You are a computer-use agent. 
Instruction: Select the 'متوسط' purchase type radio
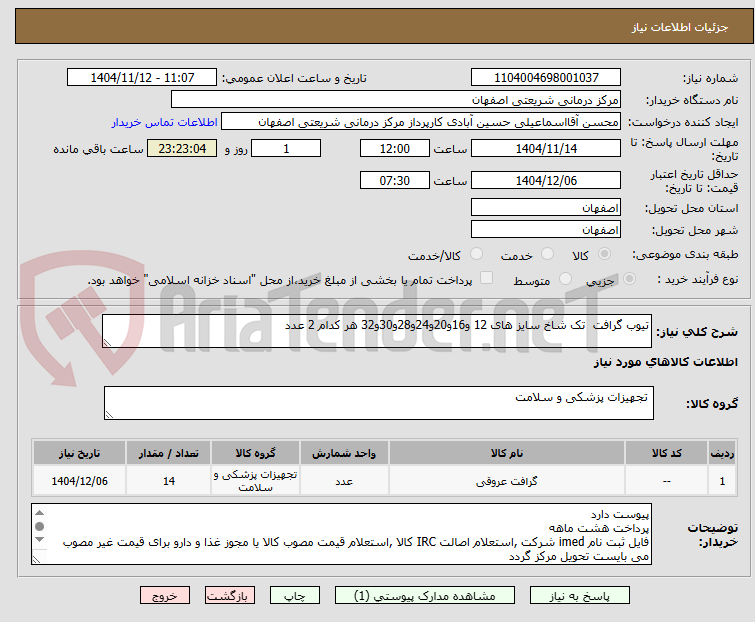pos(565,279)
